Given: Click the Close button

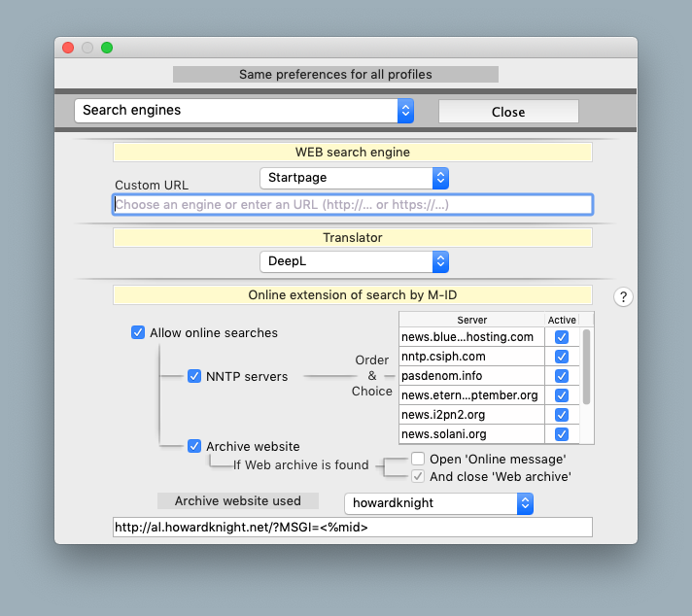Looking at the screenshot, I should 508,112.
